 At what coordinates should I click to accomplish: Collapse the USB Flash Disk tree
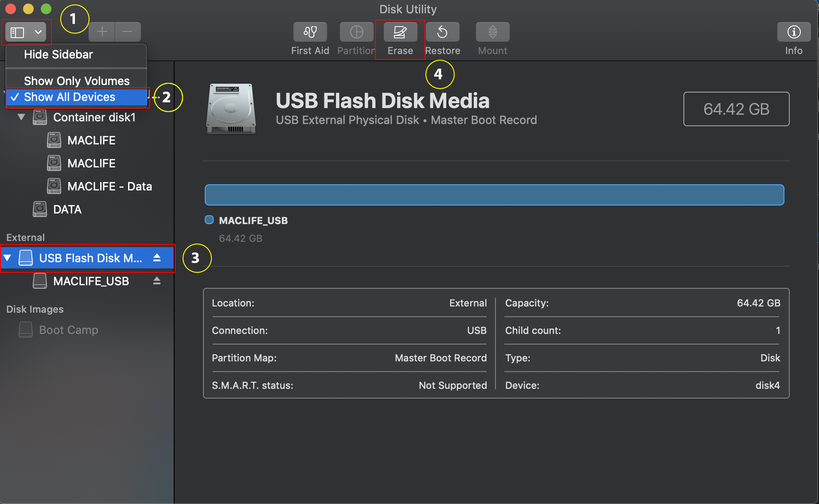tap(8, 258)
